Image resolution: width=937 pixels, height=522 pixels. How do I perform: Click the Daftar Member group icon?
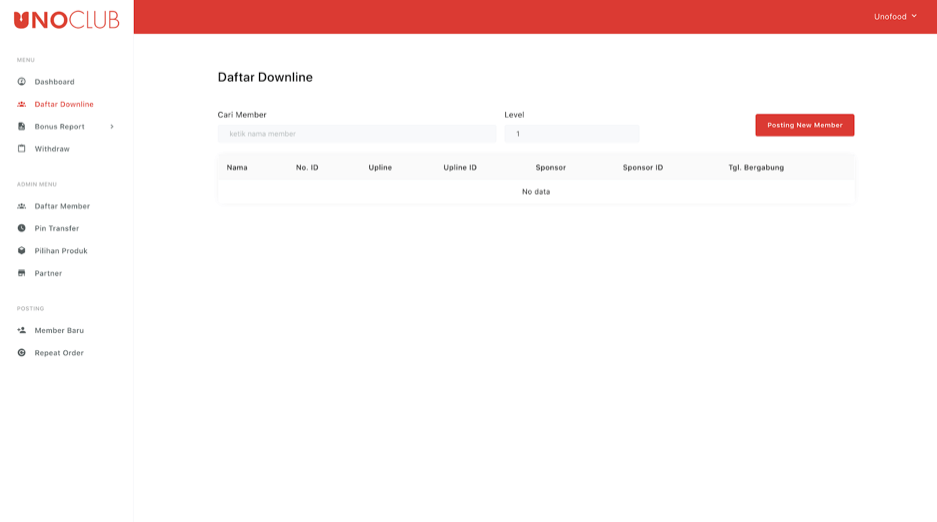[21, 206]
